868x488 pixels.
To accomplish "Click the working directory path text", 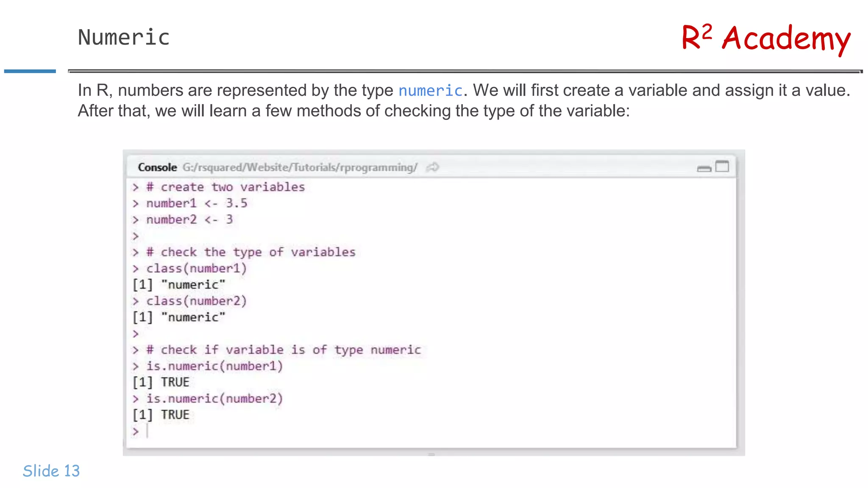I will coord(300,167).
